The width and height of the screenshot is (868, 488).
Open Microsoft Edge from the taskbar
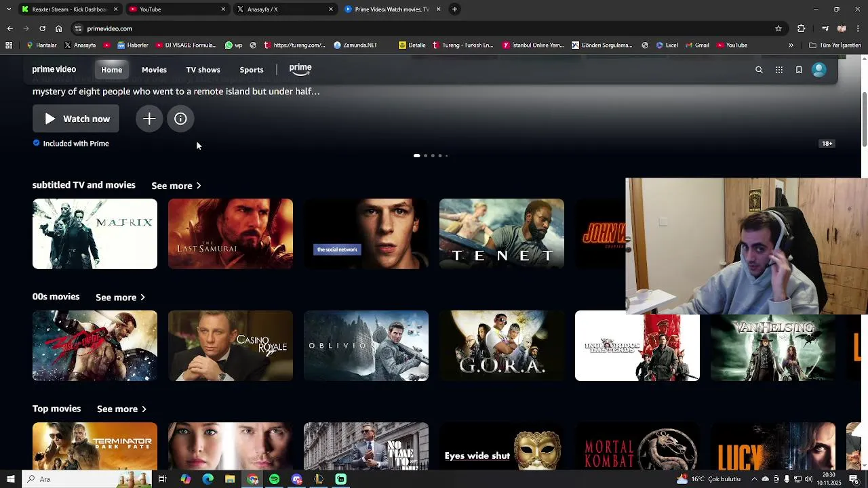208,479
